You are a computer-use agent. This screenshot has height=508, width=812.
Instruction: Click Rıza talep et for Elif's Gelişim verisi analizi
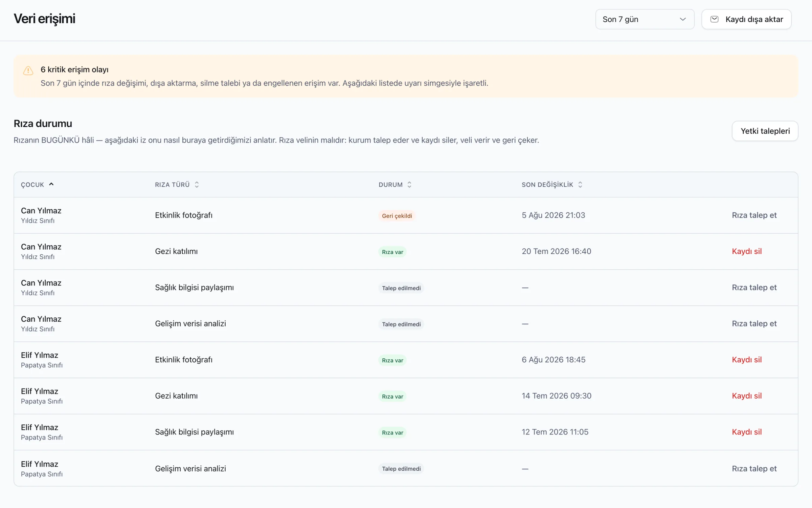(754, 468)
